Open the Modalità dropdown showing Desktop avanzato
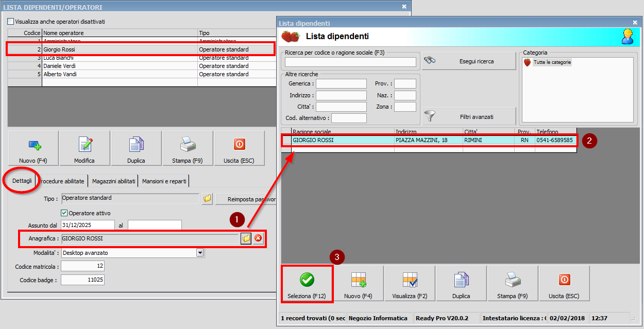Image resolution: width=644 pixels, height=329 pixels. (200, 253)
